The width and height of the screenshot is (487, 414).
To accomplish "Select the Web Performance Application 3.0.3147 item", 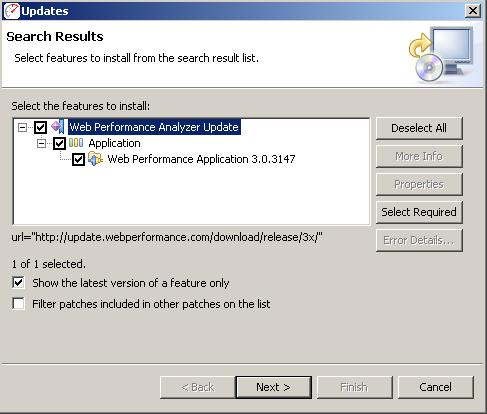I will pyautogui.click(x=201, y=159).
